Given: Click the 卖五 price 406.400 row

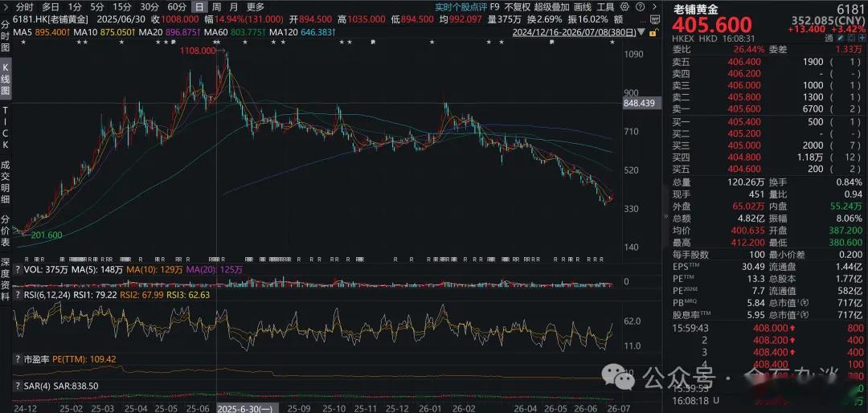Looking at the screenshot, I should (x=765, y=61).
